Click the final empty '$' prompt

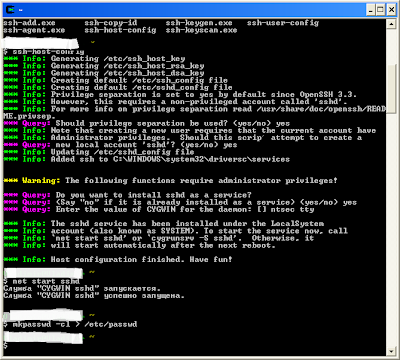[5, 346]
